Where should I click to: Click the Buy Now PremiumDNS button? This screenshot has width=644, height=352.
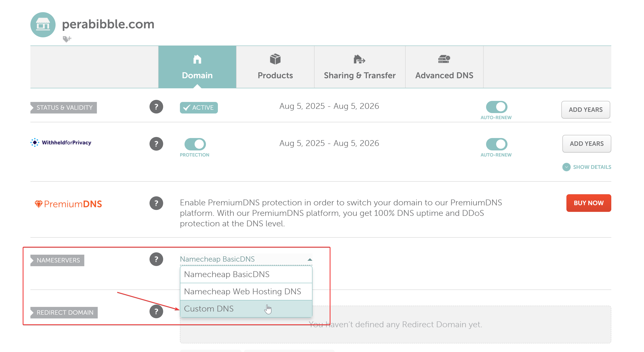point(588,203)
